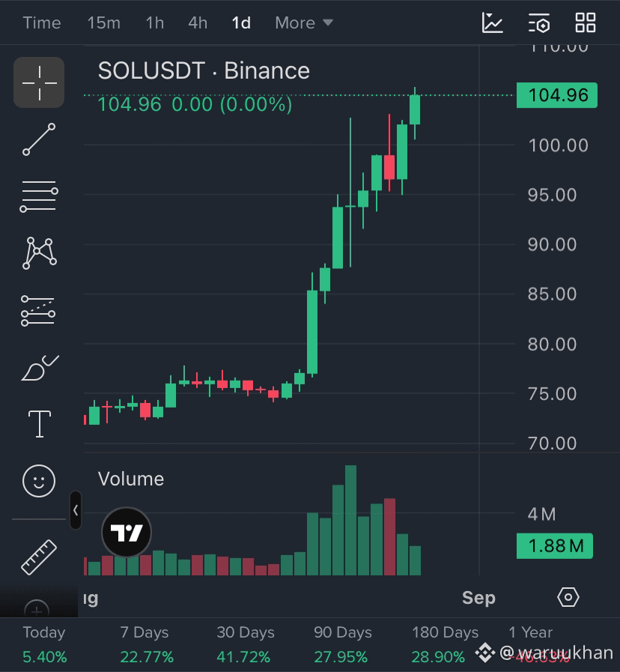Select the 1d interval
Image resolution: width=620 pixels, height=672 pixels.
coord(241,22)
